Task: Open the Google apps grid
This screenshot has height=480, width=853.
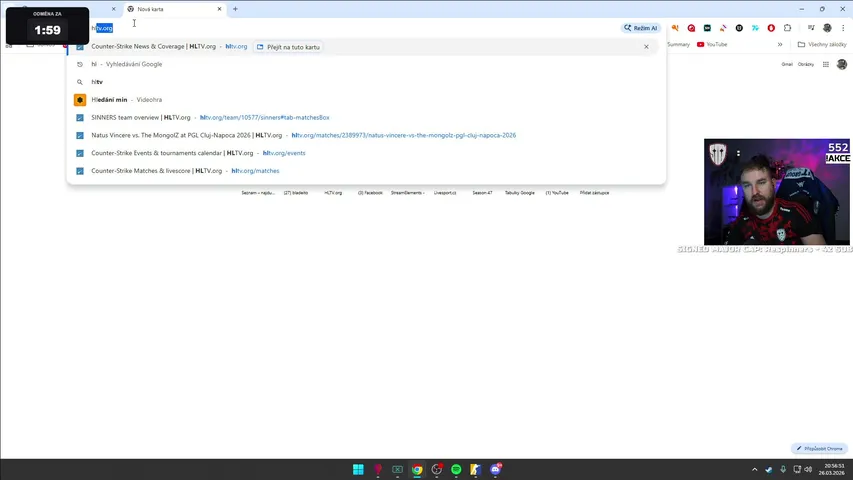Action: click(825, 64)
